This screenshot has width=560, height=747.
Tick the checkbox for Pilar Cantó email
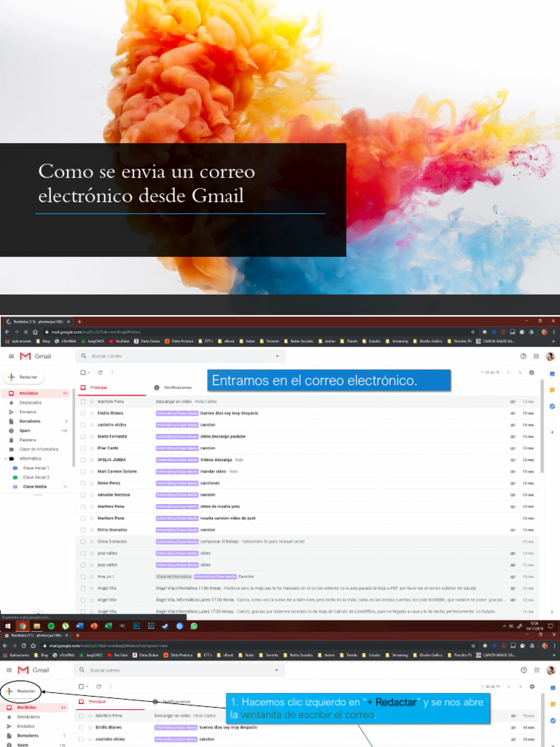[83, 449]
